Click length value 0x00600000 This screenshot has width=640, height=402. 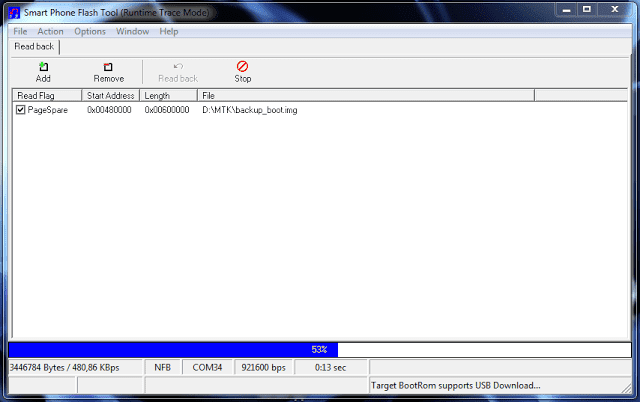167,110
